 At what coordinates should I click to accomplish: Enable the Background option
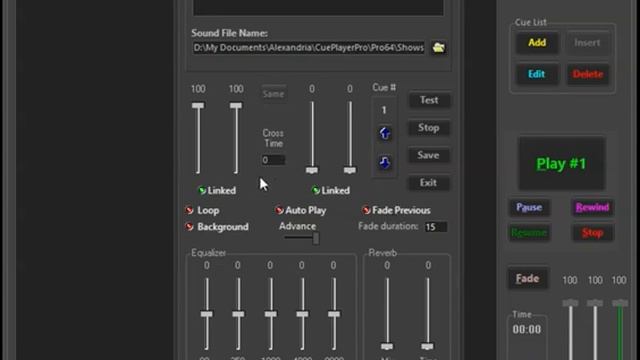[x=189, y=227]
